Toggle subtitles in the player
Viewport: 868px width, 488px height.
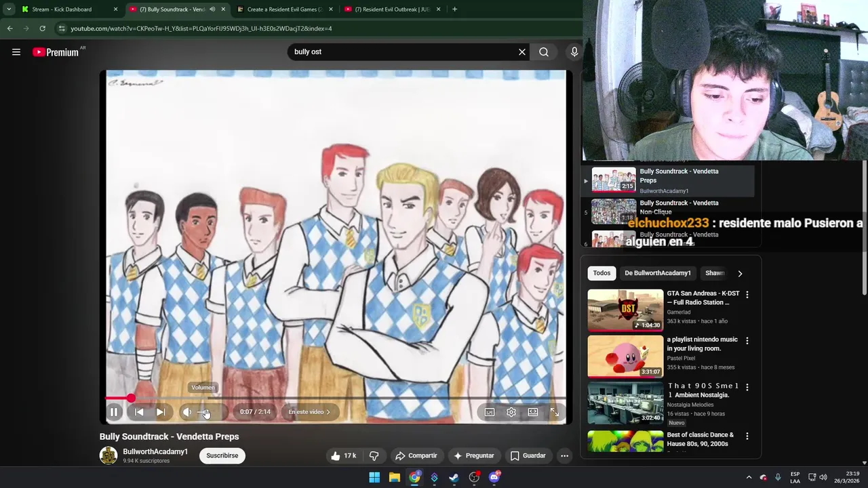(x=490, y=412)
